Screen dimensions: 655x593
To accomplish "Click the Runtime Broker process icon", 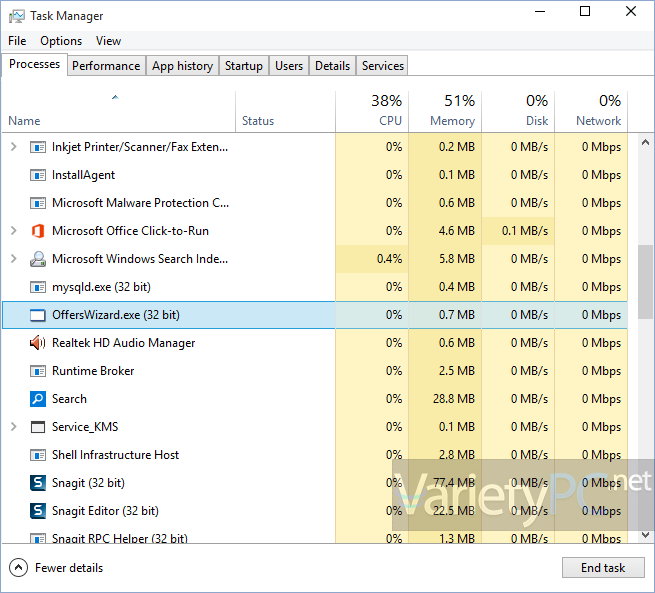I will (x=38, y=371).
